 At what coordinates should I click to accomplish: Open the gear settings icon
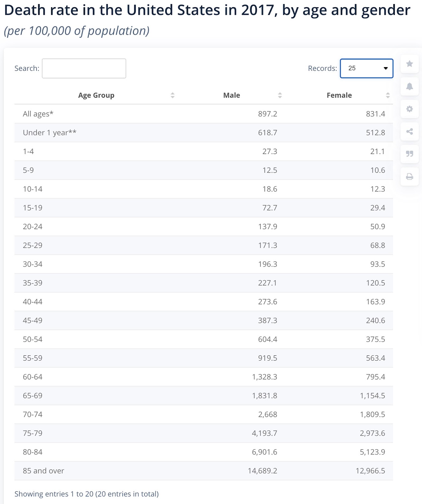tap(409, 109)
